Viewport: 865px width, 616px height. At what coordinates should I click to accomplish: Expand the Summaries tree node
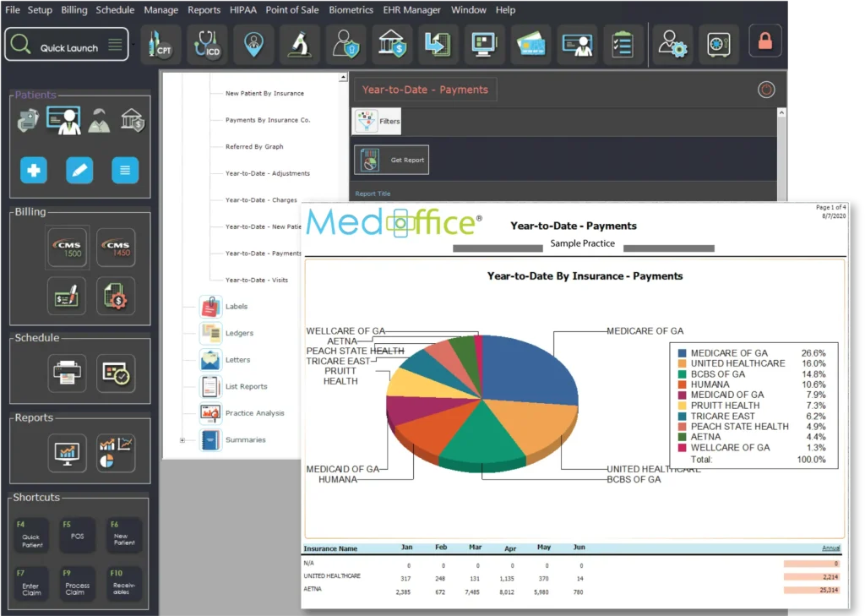182,440
